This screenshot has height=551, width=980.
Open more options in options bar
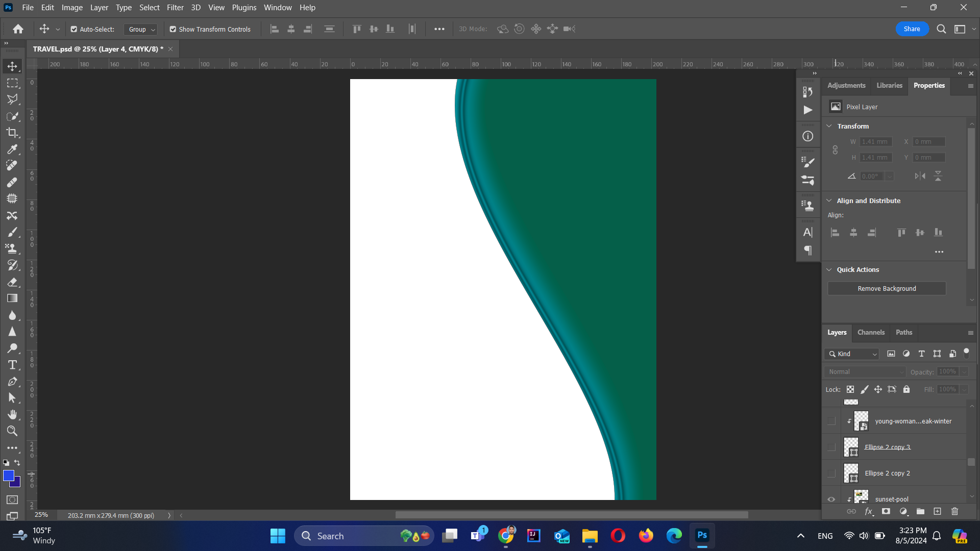click(x=439, y=29)
